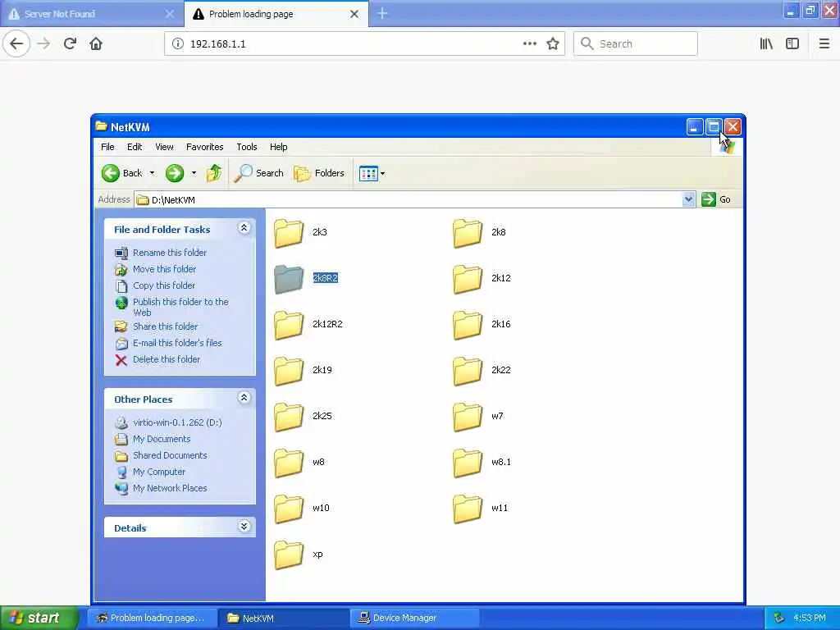Go to Shared Documents
The height and width of the screenshot is (630, 840).
tap(170, 455)
